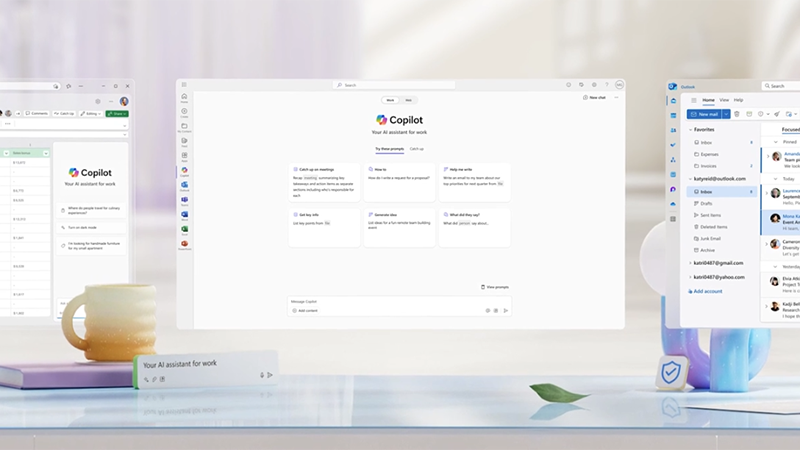The image size is (800, 450).
Task: Open the Help tab in Outlook
Action: coord(738,100)
